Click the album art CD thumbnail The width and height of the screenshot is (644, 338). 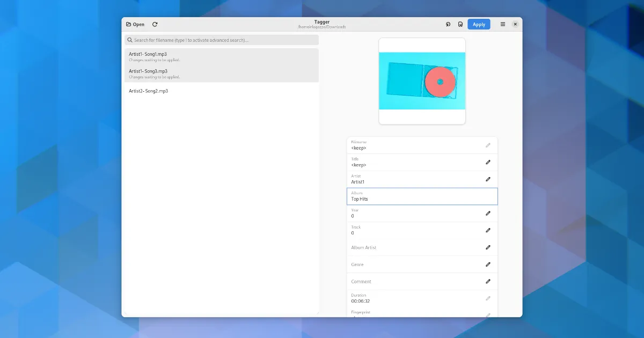(422, 81)
